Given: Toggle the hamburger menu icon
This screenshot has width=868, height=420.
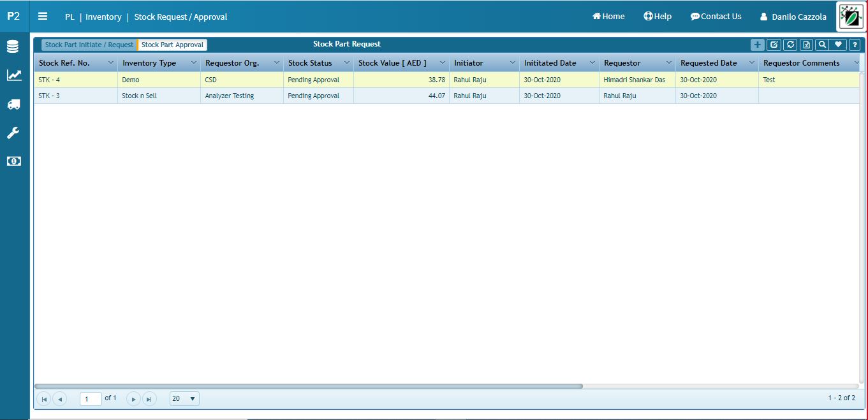Looking at the screenshot, I should tap(43, 17).
